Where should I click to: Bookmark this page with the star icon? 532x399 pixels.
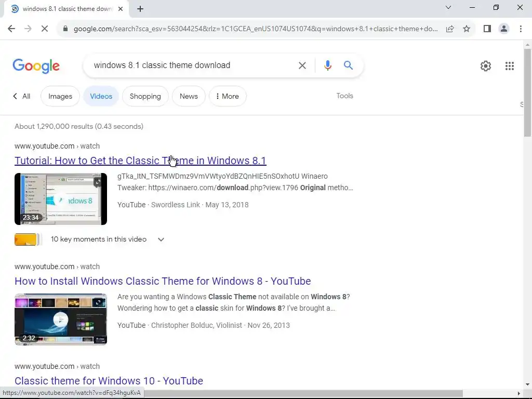[x=467, y=29]
